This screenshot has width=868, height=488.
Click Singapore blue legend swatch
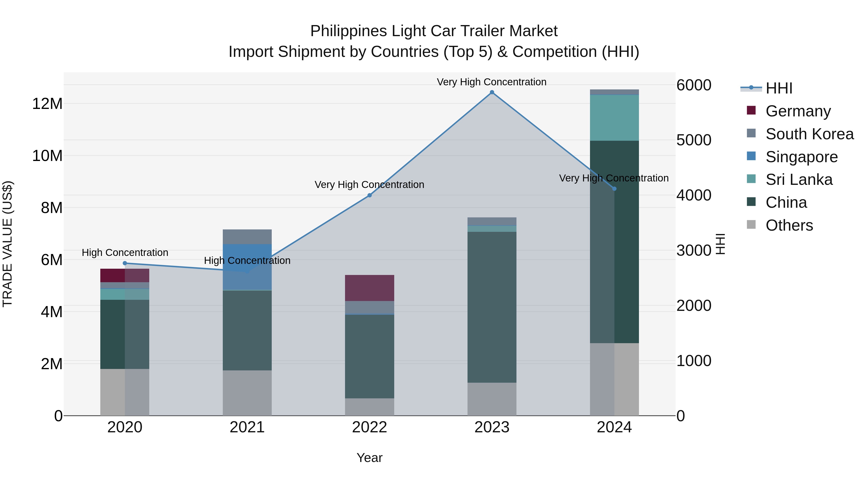click(x=751, y=156)
